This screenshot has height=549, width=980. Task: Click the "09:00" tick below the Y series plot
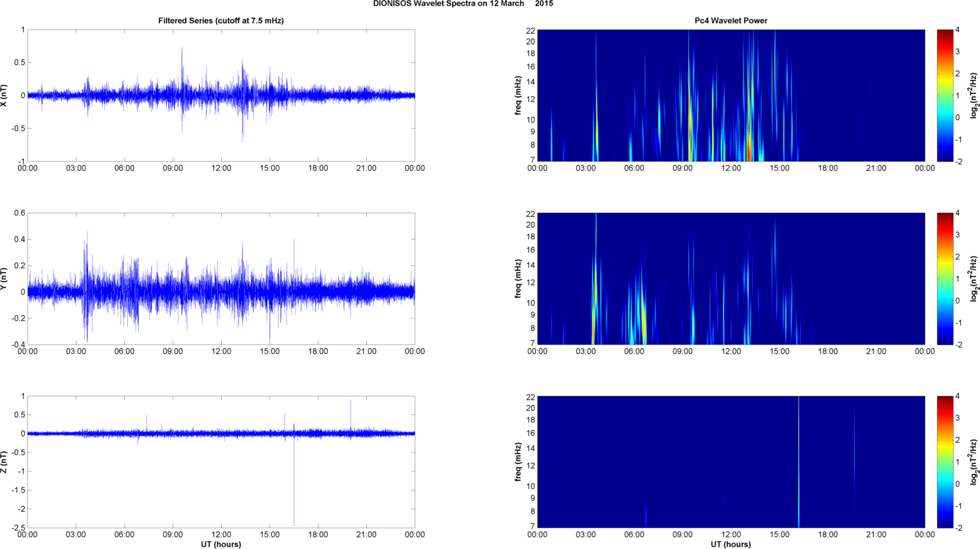point(173,352)
